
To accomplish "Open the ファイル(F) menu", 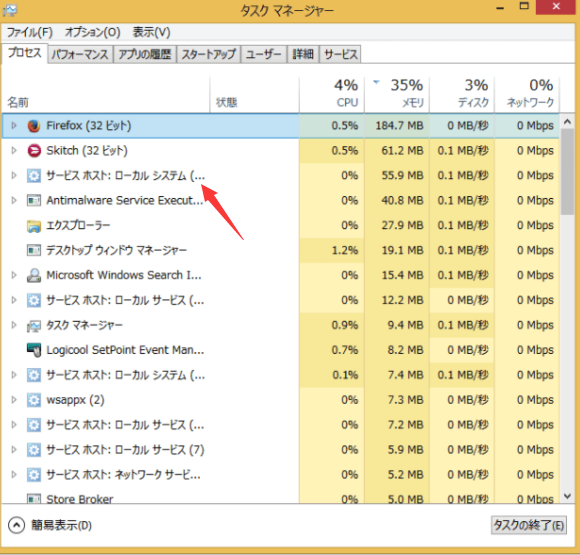I will tap(30, 32).
